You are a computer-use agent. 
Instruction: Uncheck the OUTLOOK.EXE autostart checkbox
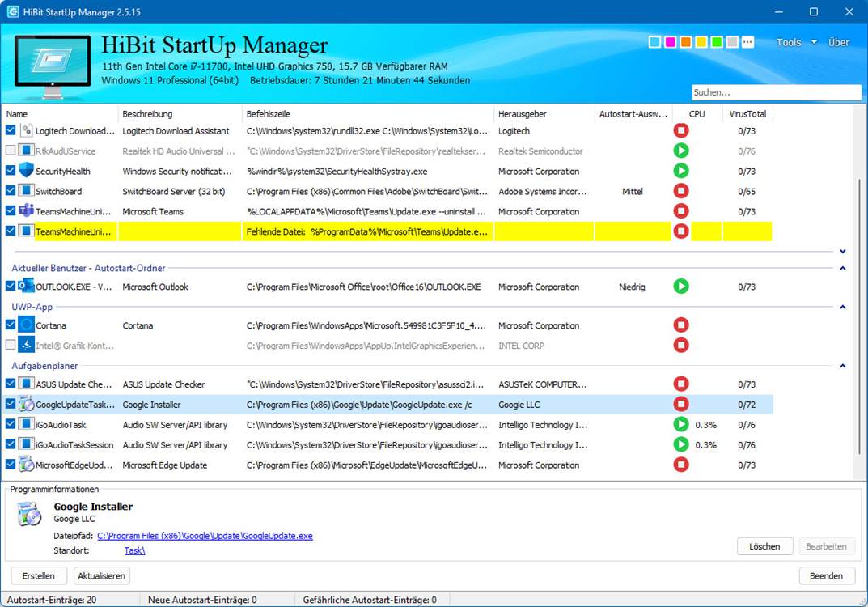[x=11, y=286]
